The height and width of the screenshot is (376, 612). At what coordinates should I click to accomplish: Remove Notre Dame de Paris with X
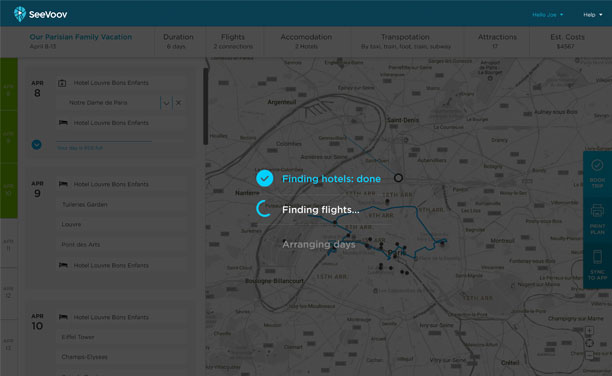178,103
